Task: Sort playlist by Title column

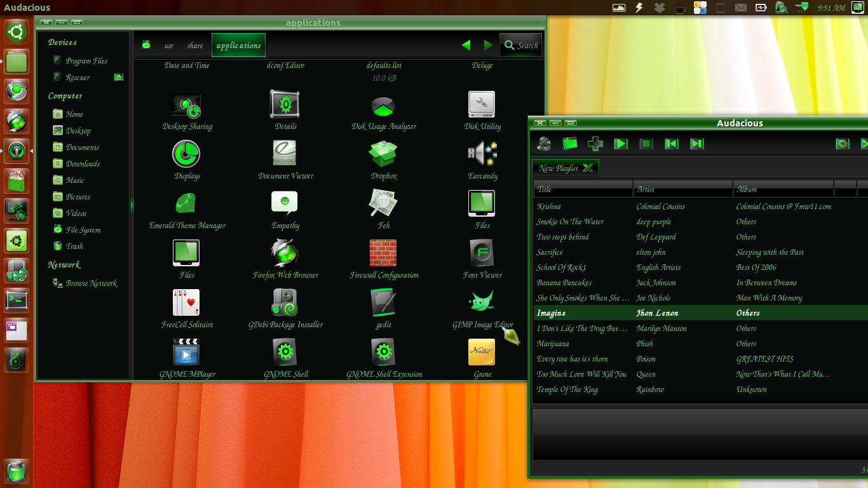Action: 583,189
